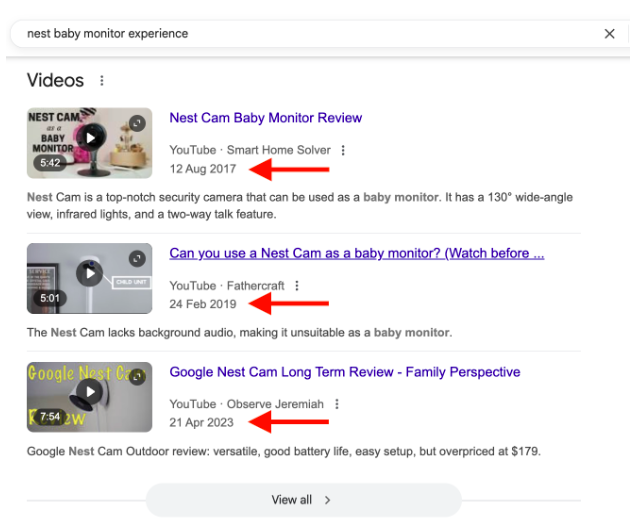Click the View all button
This screenshot has width=644, height=523.
pyautogui.click(x=303, y=500)
